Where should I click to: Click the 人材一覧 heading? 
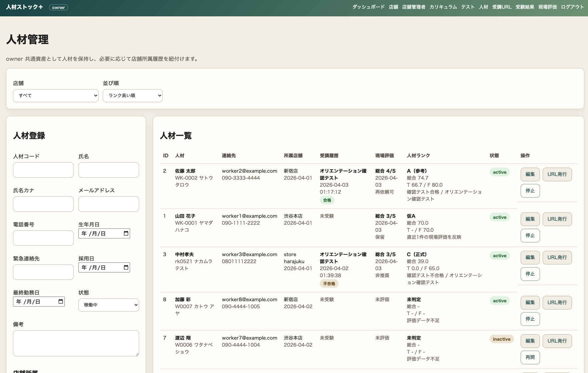point(176,136)
